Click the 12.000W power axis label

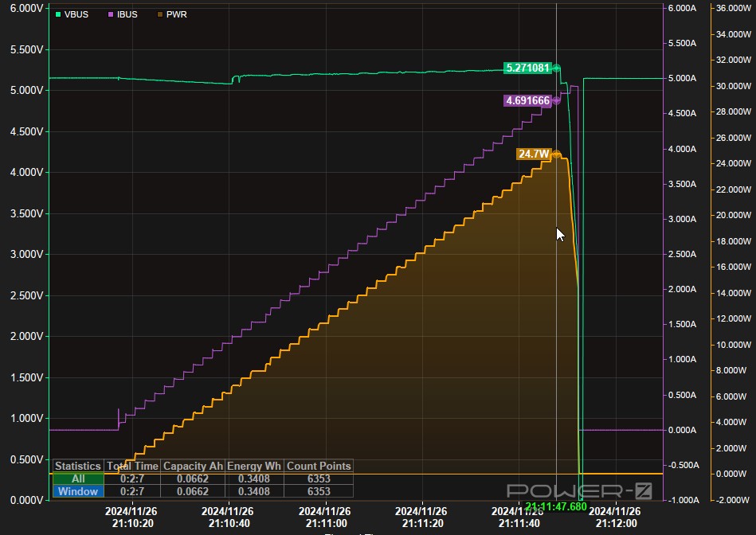click(734, 318)
